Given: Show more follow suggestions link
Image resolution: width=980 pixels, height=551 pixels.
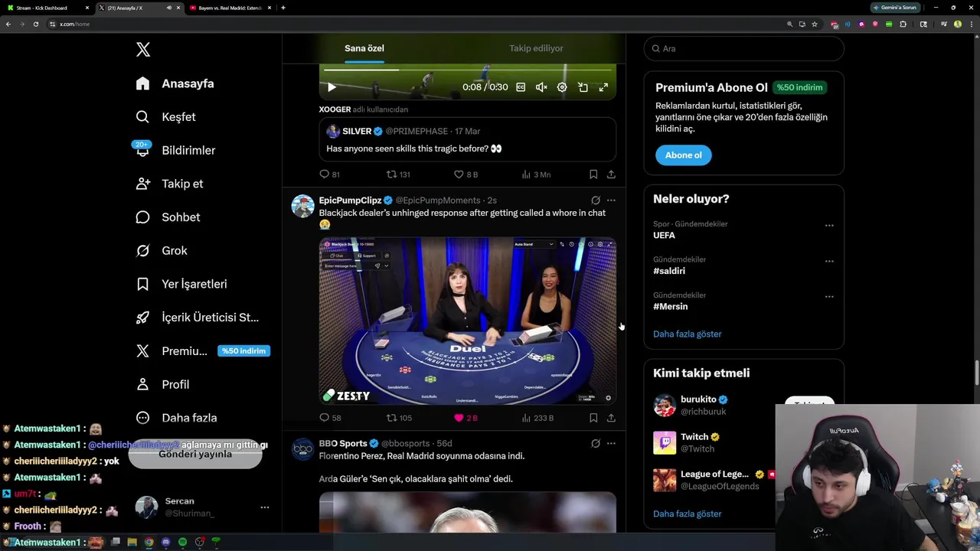Looking at the screenshot, I should coord(688,514).
